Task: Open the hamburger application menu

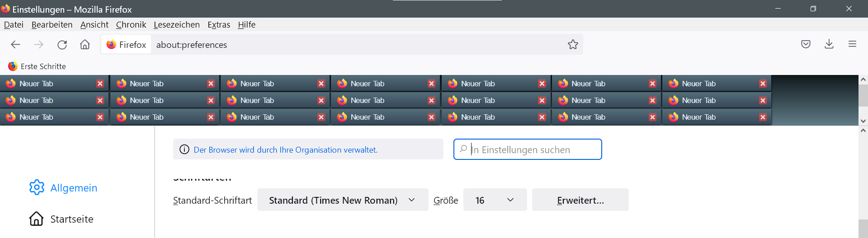Action: tap(852, 44)
